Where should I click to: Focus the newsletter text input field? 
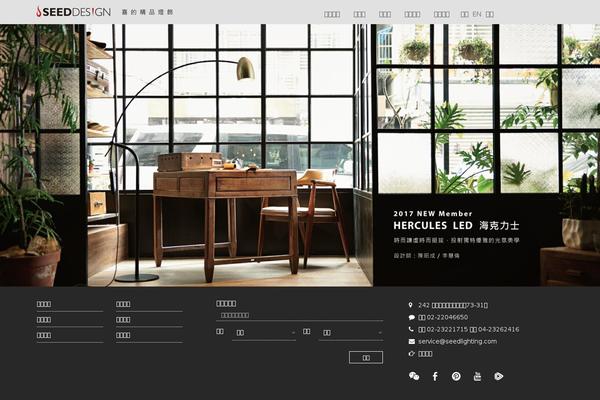(x=299, y=315)
